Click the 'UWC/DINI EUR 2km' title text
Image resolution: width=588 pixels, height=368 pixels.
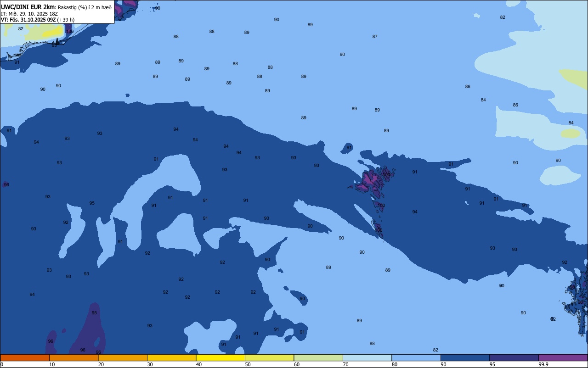tap(28, 7)
